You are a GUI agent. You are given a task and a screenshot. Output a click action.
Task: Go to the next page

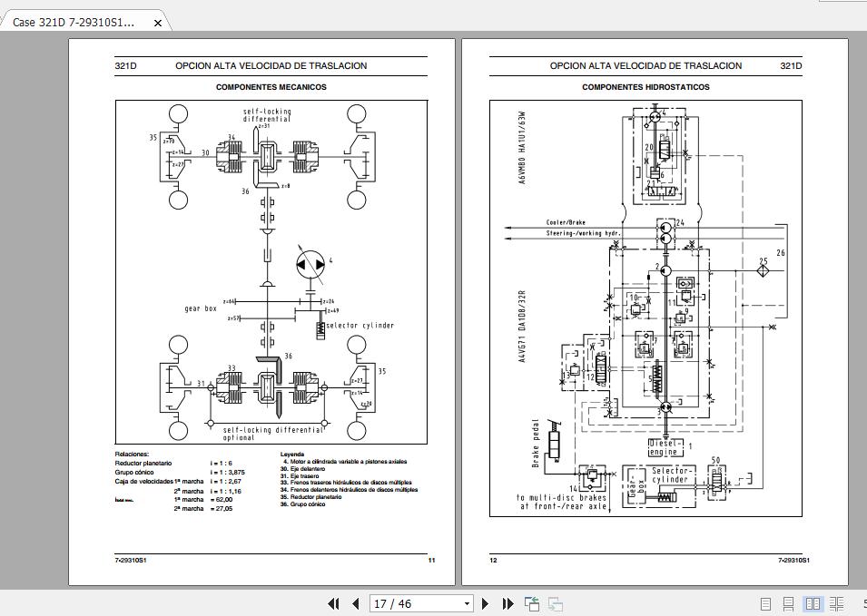(486, 603)
